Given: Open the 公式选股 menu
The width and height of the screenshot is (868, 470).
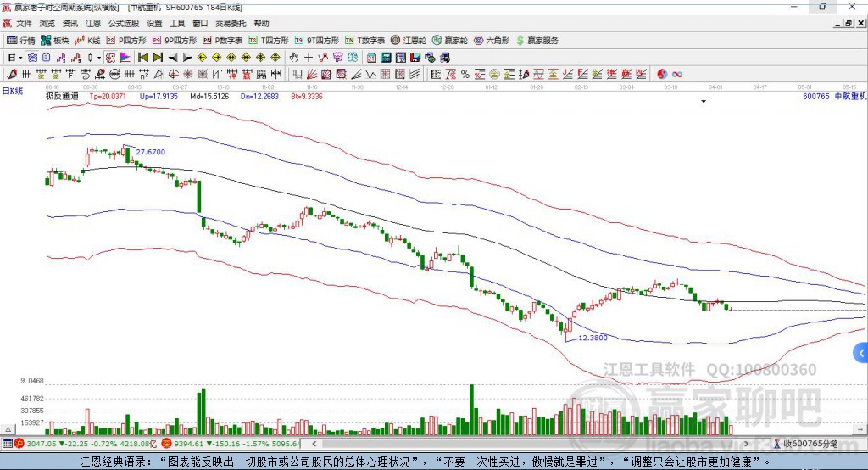Looking at the screenshot, I should (124, 23).
